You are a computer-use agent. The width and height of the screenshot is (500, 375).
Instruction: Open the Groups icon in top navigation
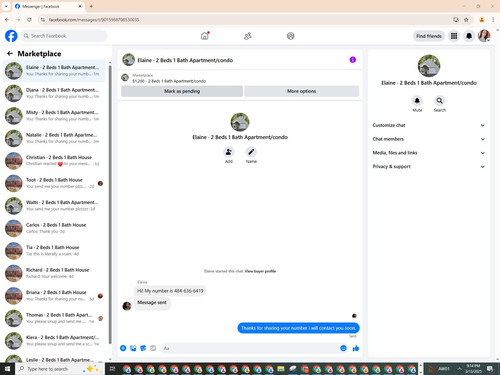pos(290,36)
